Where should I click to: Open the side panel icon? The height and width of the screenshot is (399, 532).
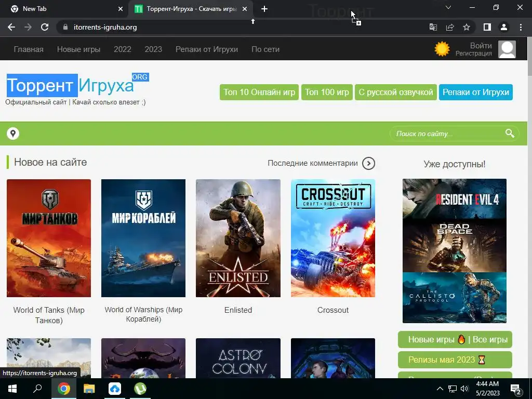click(487, 27)
